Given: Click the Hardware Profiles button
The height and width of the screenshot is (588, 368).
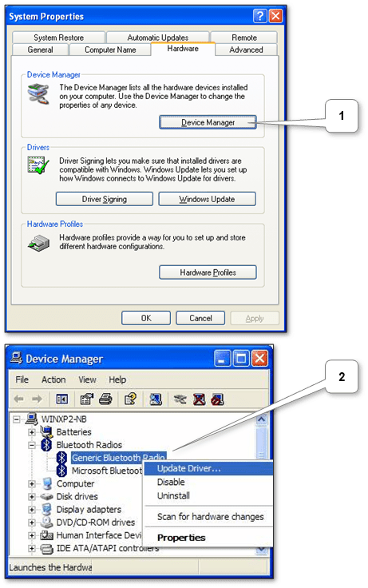Looking at the screenshot, I should [x=208, y=272].
